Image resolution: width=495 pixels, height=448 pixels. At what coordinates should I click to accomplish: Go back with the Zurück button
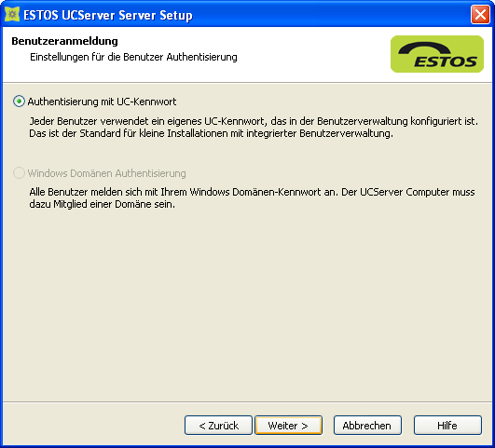tap(218, 426)
